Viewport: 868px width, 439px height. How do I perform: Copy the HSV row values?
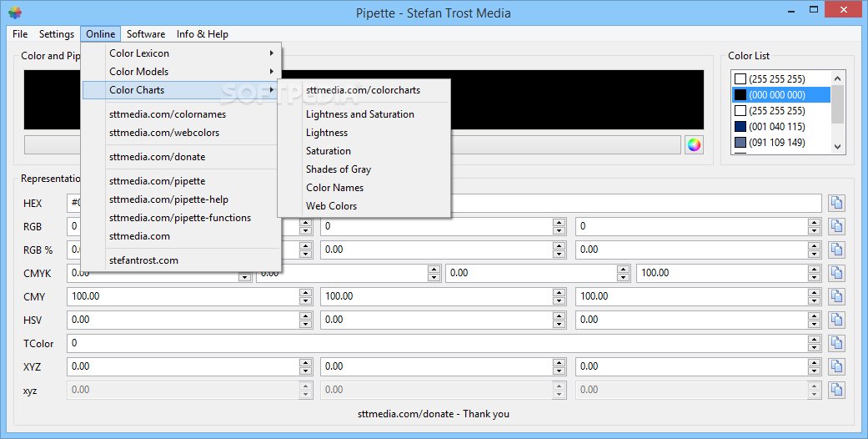(x=836, y=320)
